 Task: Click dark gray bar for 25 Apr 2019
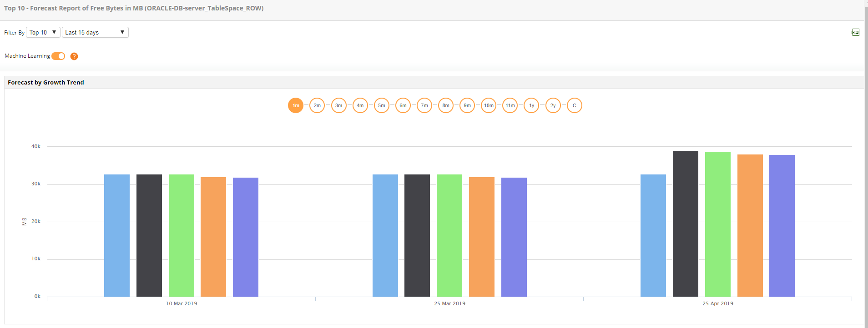tap(686, 224)
